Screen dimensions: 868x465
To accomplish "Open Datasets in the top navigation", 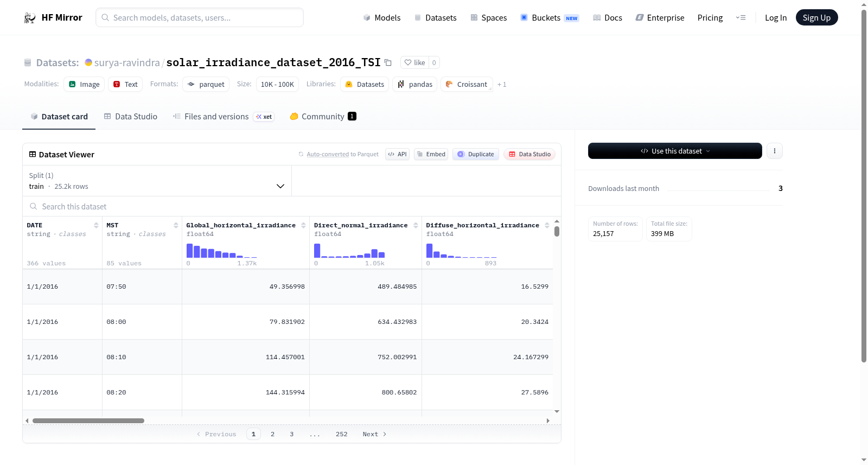I will point(436,18).
